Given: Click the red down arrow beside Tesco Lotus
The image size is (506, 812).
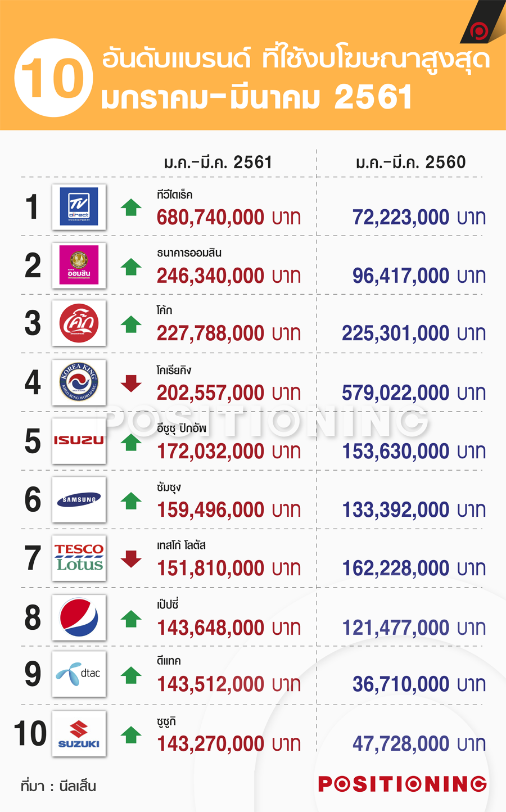Looking at the screenshot, I should 131,559.
